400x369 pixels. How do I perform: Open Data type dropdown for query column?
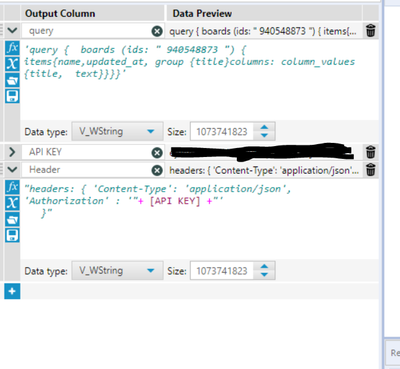[117, 131]
